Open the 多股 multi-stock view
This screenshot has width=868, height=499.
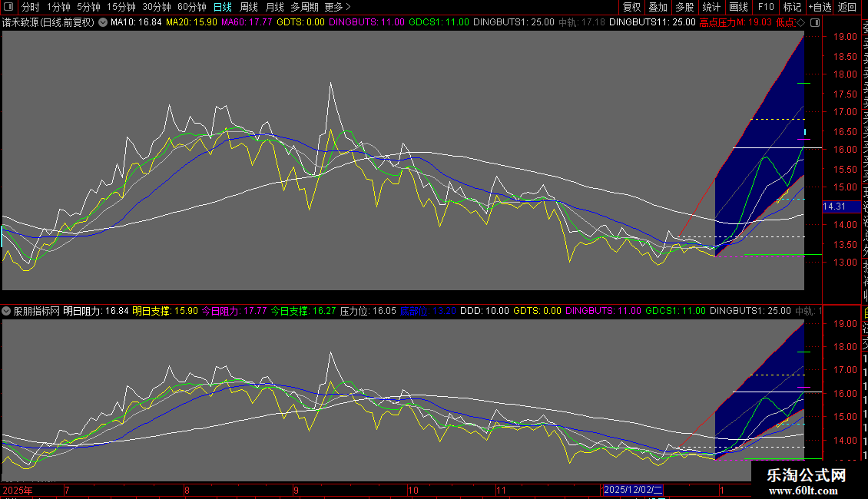click(684, 7)
